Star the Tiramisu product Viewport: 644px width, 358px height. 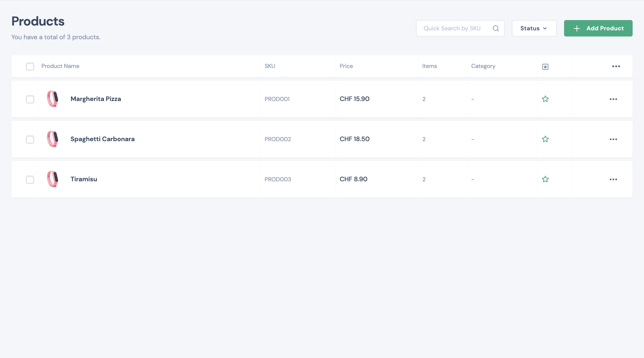545,179
